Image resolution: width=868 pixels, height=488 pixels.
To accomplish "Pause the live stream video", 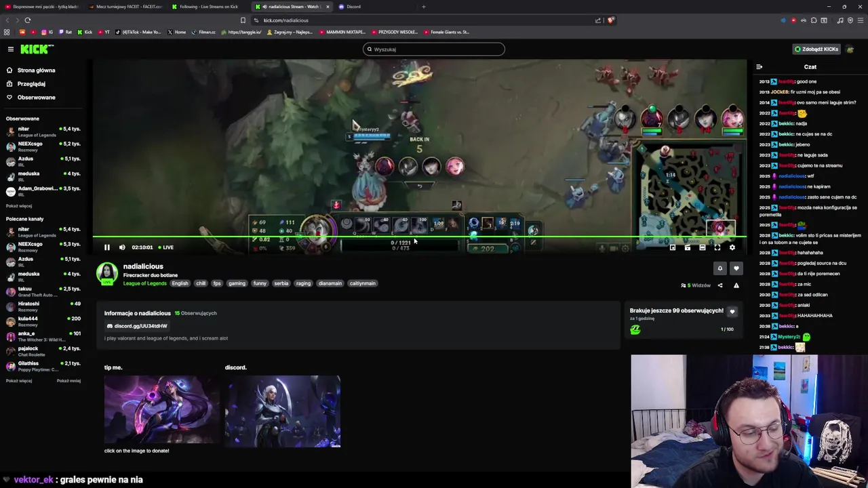I will 106,247.
